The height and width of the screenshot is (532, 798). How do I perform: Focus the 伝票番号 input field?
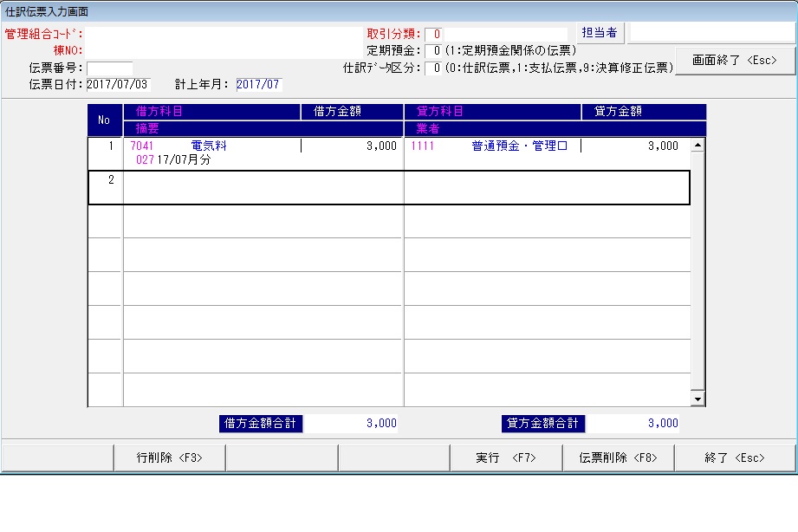110,68
